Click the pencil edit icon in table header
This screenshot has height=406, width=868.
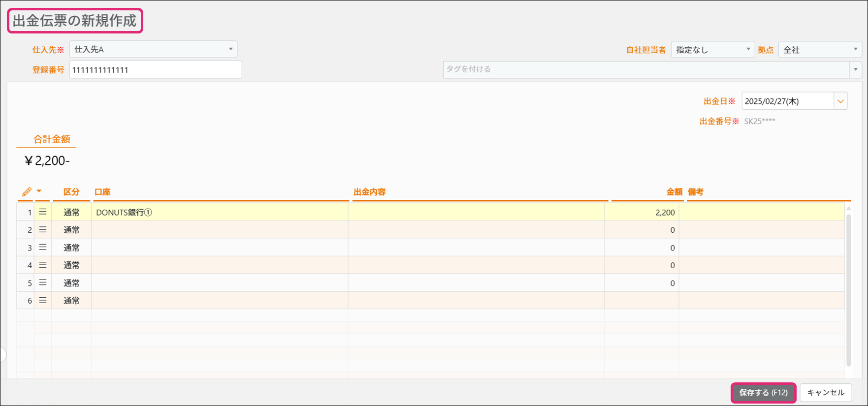tap(27, 191)
